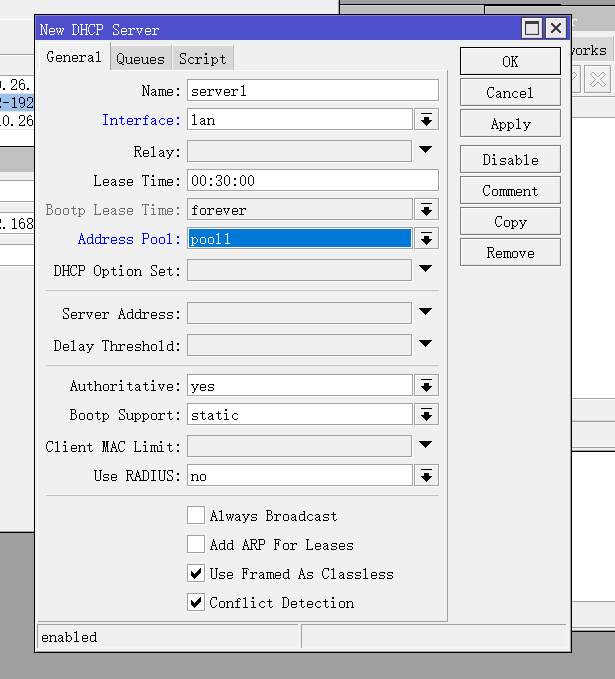Expand the Client MAC Limit field
The width and height of the screenshot is (615, 679).
pos(426,446)
